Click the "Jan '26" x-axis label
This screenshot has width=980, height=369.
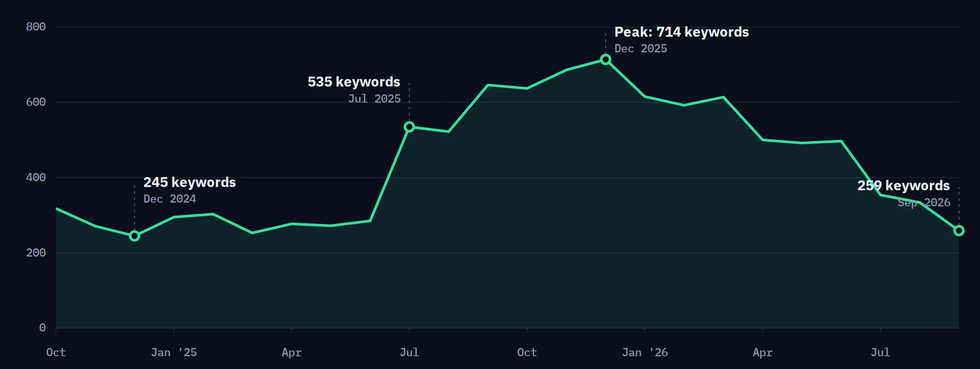coord(645,353)
